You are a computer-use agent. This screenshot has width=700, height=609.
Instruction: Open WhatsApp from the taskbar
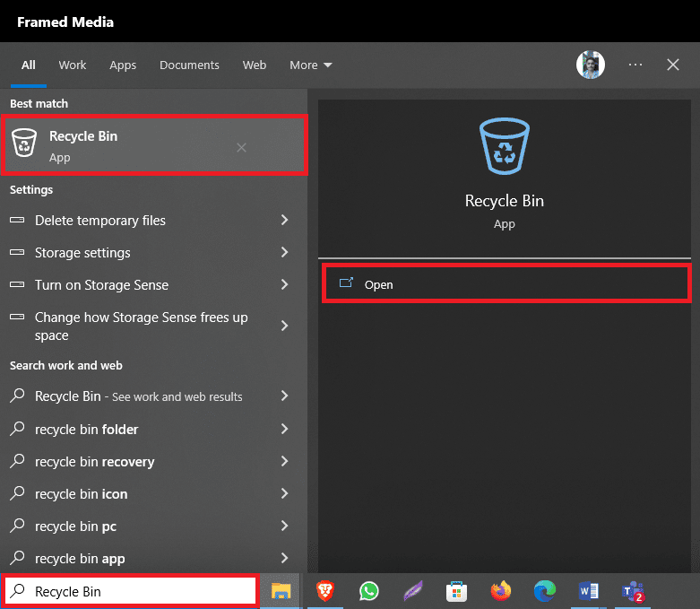(368, 591)
